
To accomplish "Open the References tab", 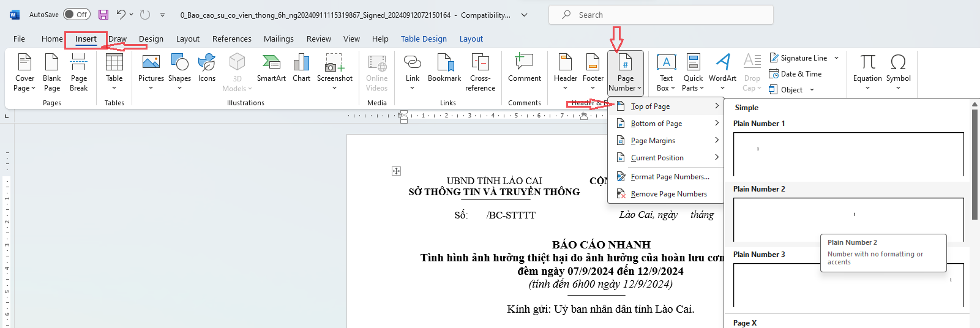I will coord(232,39).
